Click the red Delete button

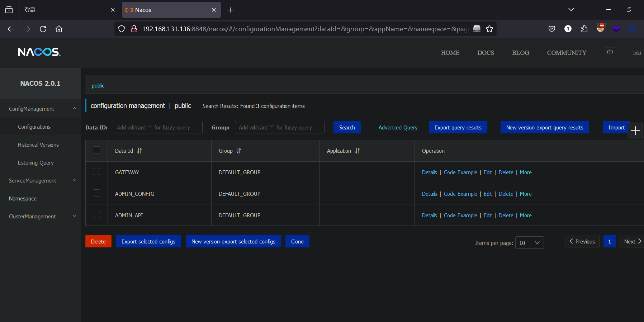point(98,241)
